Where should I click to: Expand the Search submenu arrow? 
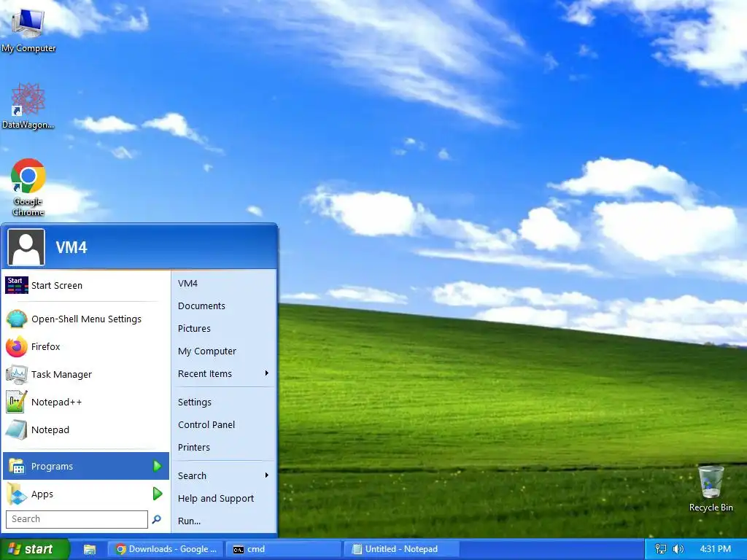pyautogui.click(x=267, y=475)
